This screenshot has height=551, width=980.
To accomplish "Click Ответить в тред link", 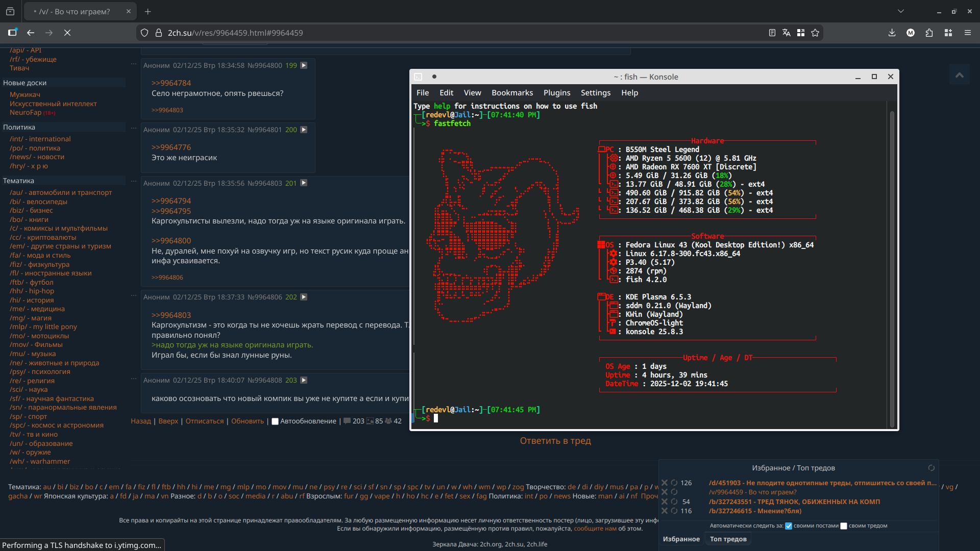I will click(555, 441).
